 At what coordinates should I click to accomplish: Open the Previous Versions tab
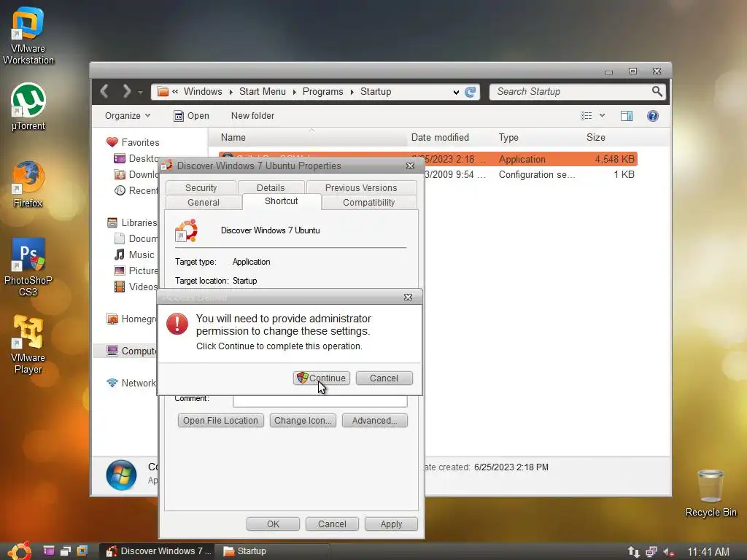point(361,187)
